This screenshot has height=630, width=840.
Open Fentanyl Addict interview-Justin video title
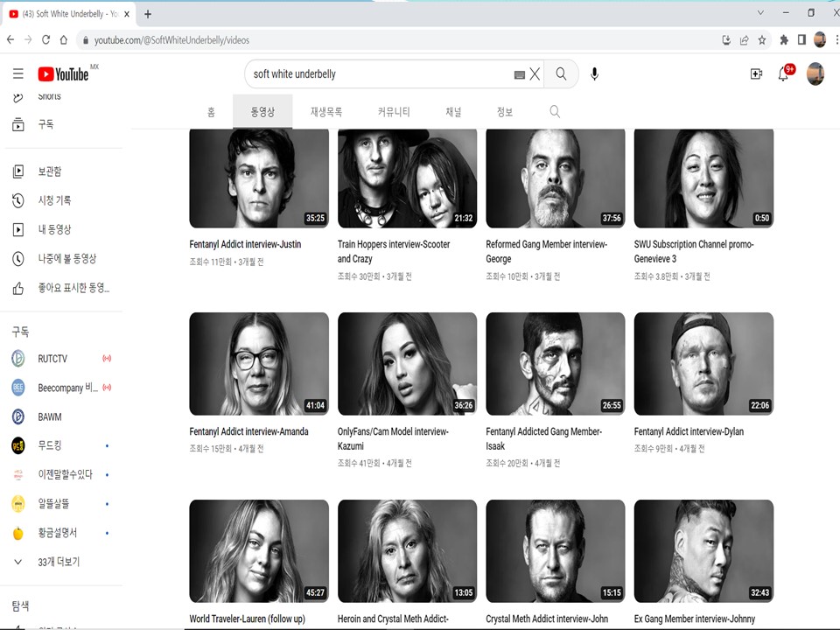245,244
